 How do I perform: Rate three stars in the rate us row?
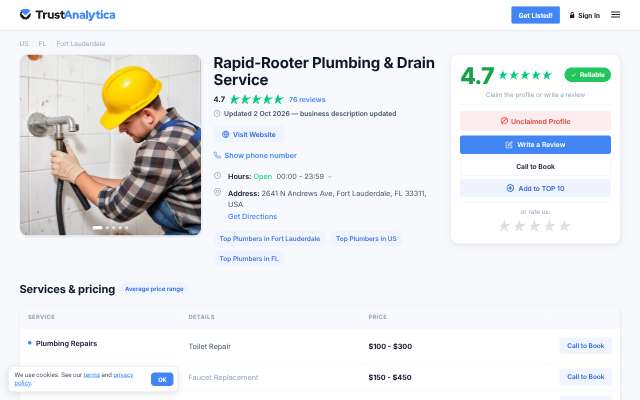coord(535,226)
